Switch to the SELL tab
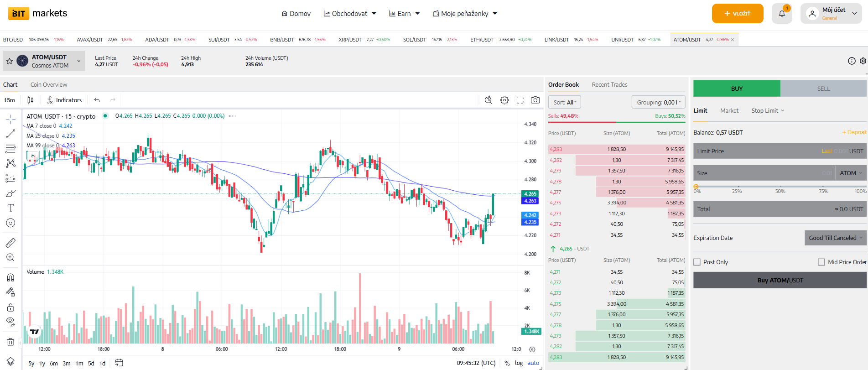This screenshot has width=868, height=370. 823,89
